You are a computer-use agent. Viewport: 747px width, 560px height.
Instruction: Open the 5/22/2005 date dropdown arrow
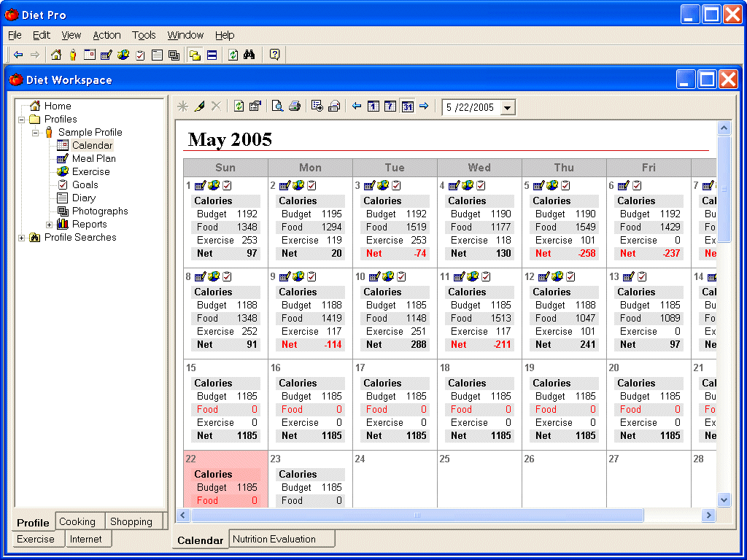pyautogui.click(x=508, y=108)
